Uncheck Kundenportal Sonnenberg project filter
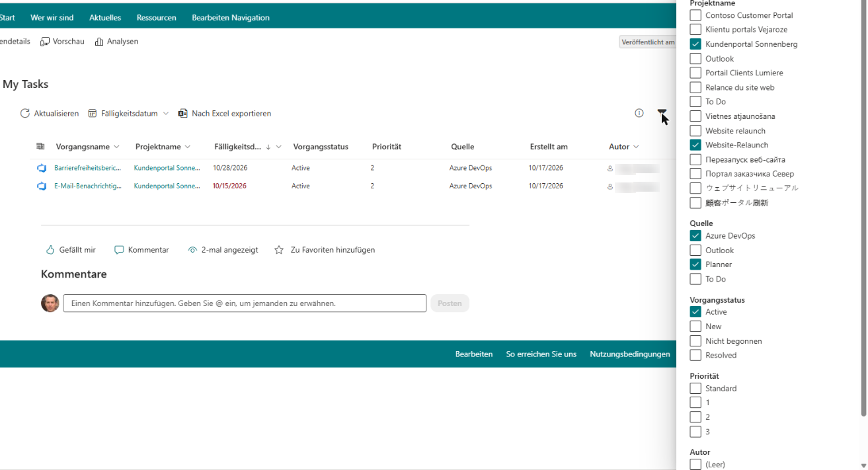Image resolution: width=868 pixels, height=470 pixels. [x=695, y=44]
